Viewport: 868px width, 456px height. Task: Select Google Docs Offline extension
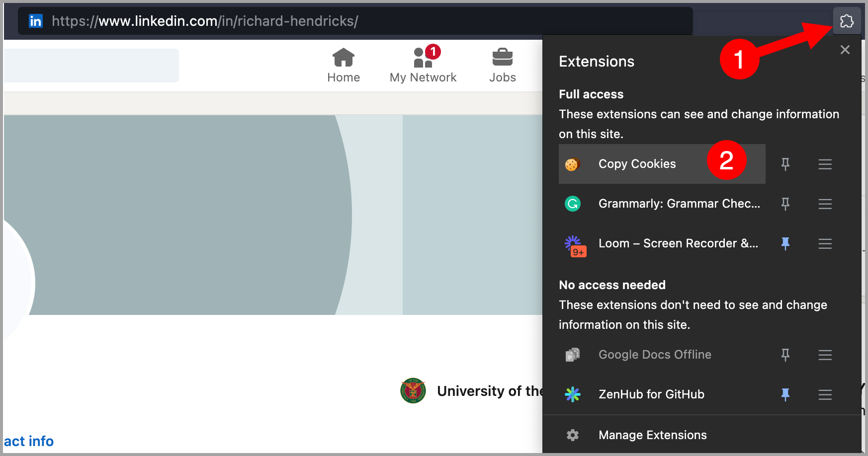pos(662,355)
